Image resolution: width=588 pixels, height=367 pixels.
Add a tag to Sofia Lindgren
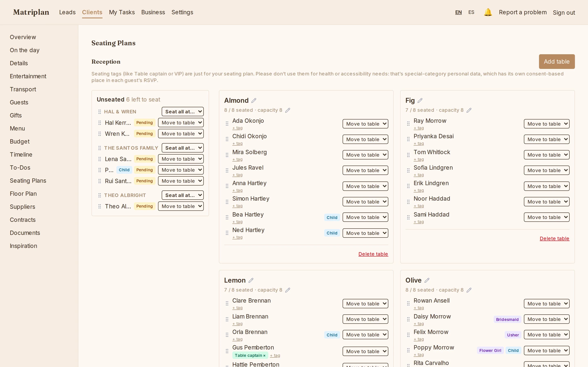419,175
